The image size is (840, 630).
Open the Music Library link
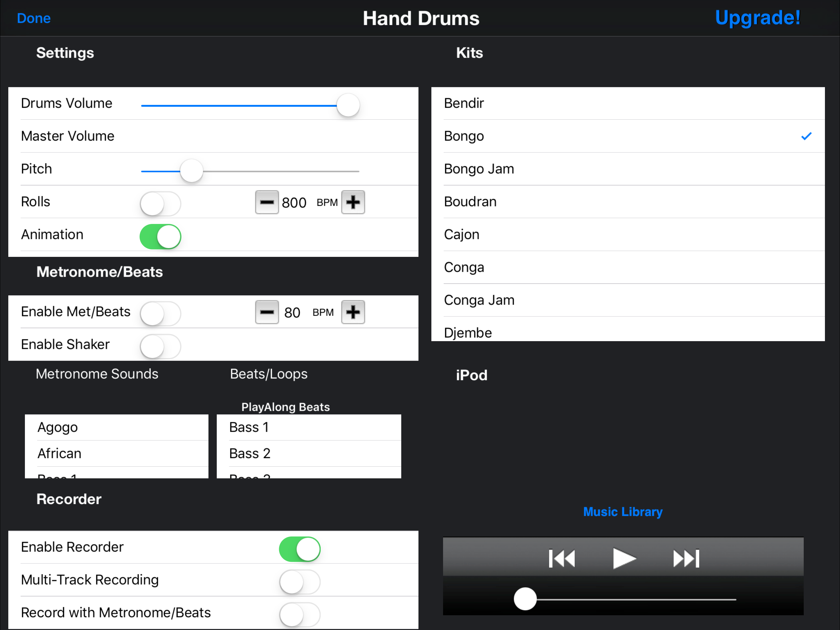click(x=623, y=512)
